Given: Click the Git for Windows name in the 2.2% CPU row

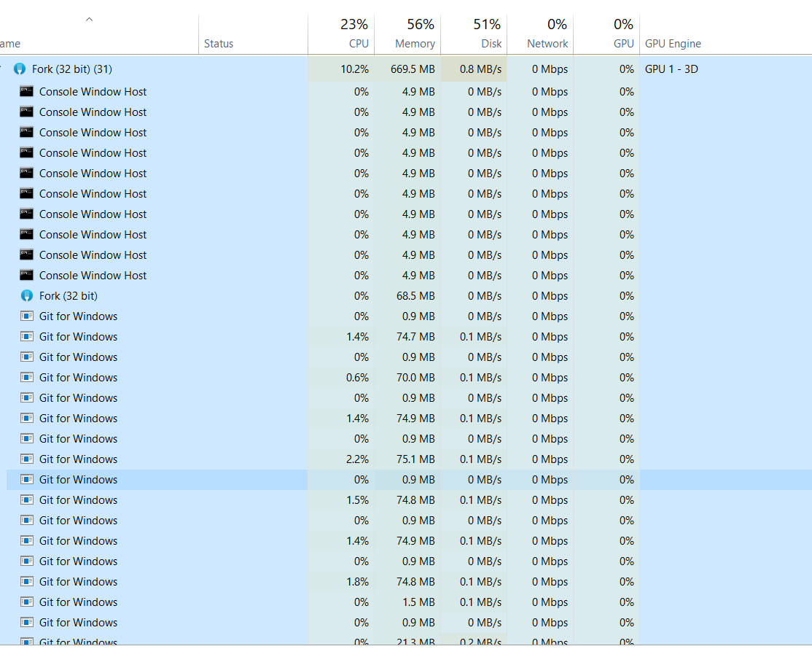Looking at the screenshot, I should (x=78, y=459).
